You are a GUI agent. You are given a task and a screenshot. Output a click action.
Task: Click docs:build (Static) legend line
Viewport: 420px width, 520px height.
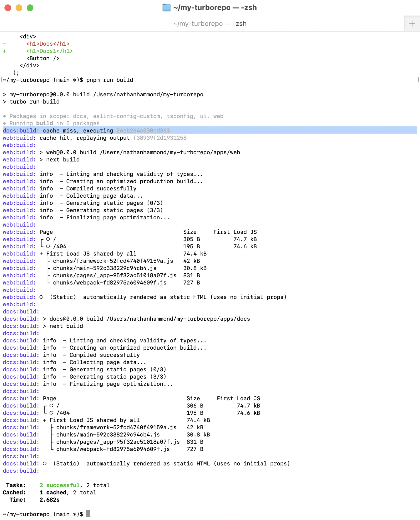146,463
